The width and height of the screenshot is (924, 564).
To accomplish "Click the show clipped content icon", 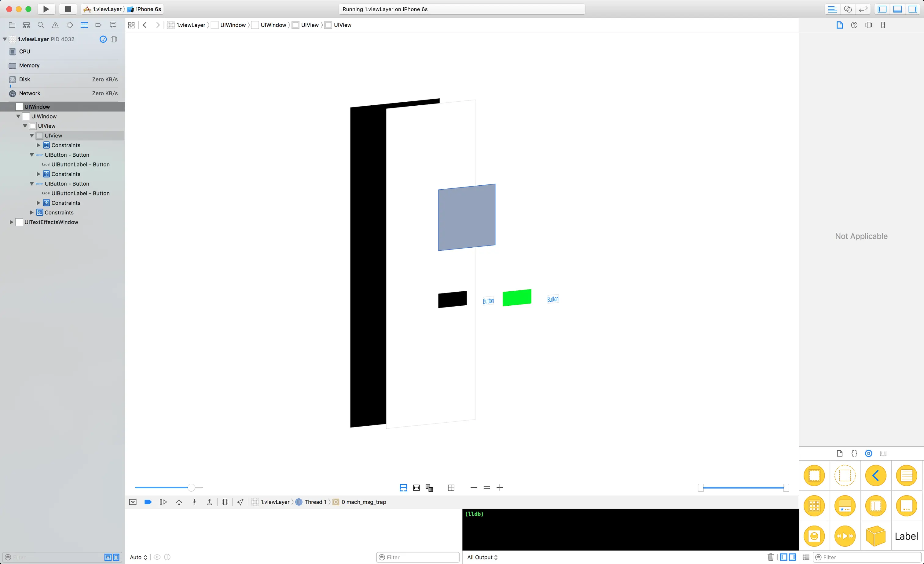I will click(404, 488).
